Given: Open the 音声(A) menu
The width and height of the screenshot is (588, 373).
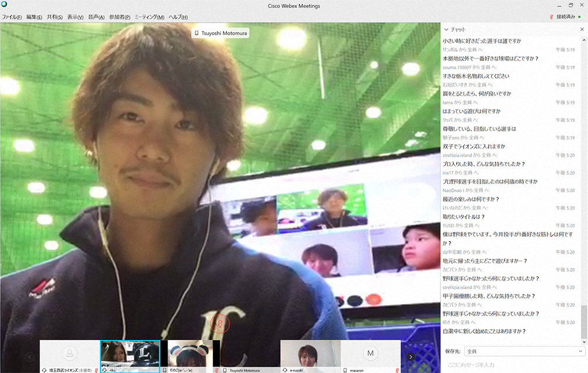Looking at the screenshot, I should [96, 17].
